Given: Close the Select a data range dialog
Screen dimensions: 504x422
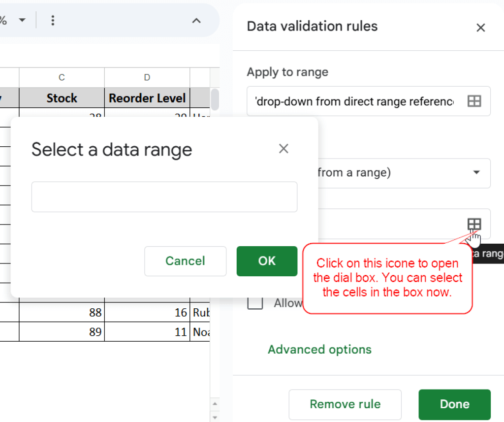Looking at the screenshot, I should [283, 148].
